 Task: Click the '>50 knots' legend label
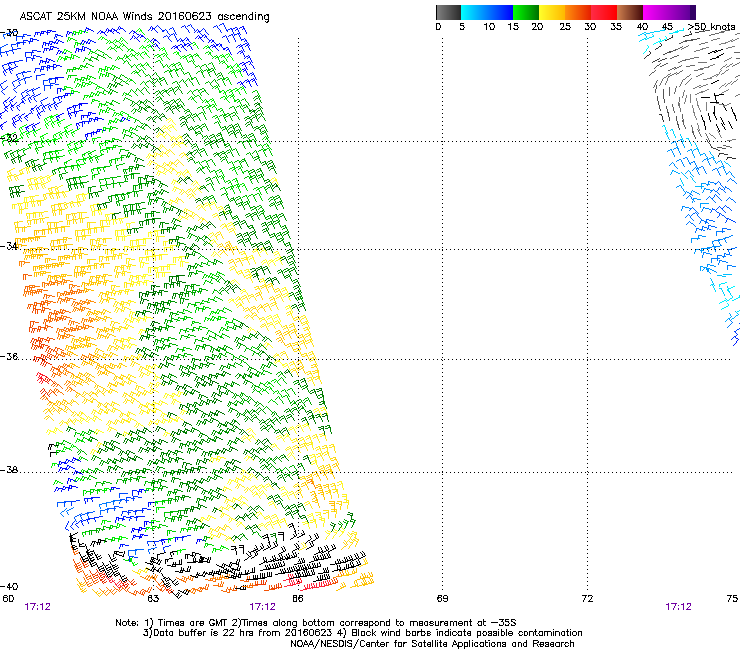click(x=711, y=27)
